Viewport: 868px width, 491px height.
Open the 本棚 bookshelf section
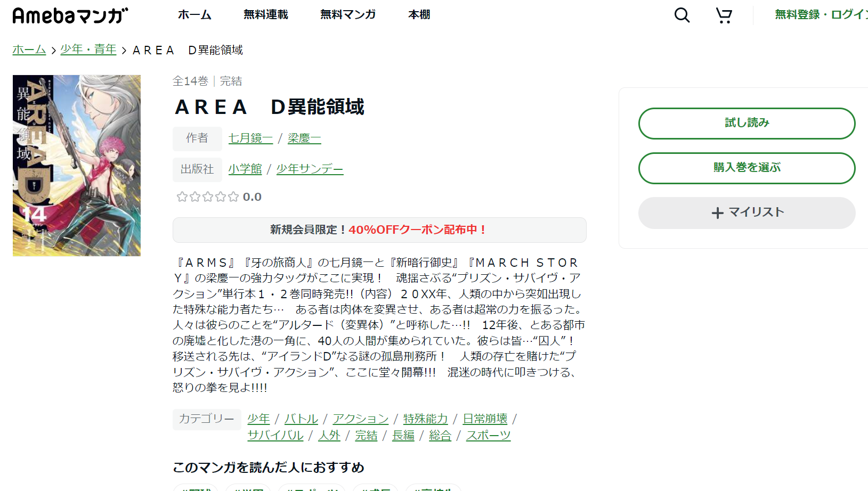click(x=419, y=15)
